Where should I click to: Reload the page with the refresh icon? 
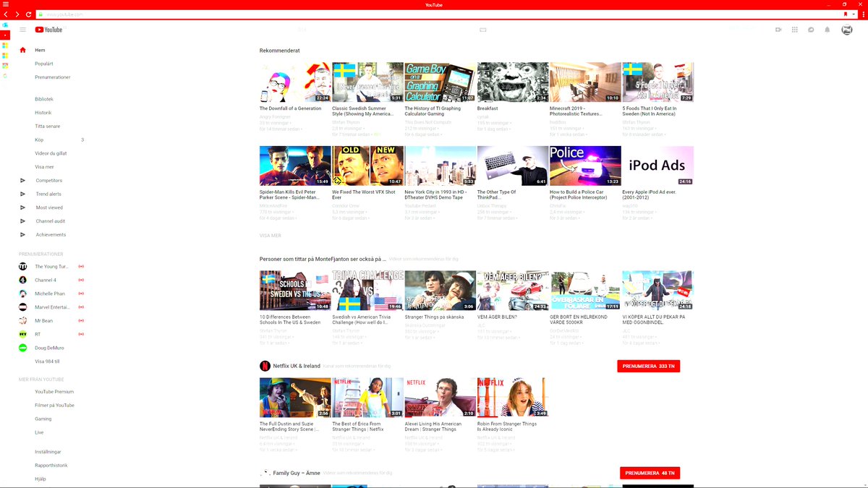coord(28,14)
